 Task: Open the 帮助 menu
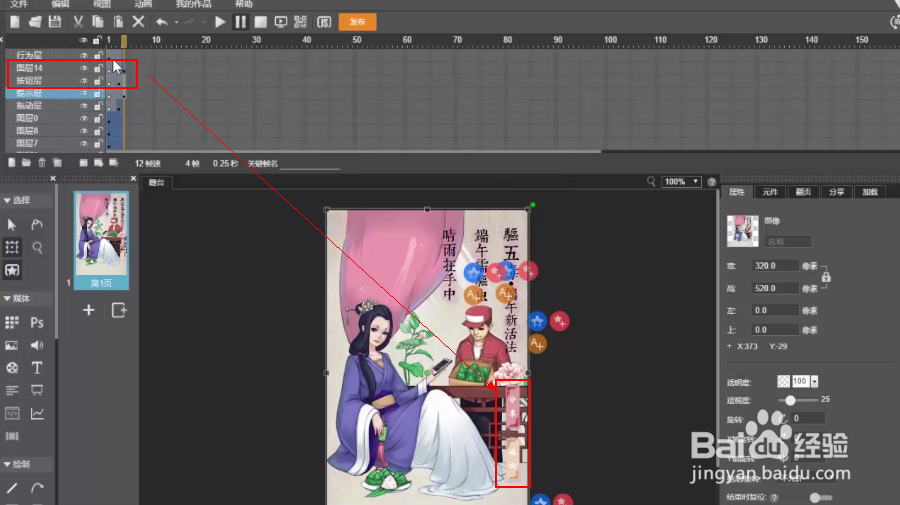pyautogui.click(x=243, y=3)
